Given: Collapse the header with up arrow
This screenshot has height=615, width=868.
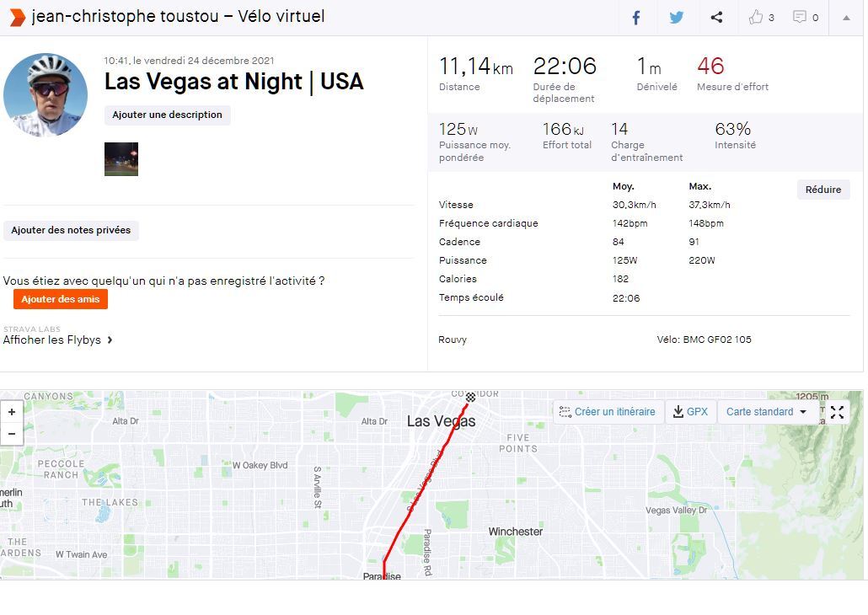Looking at the screenshot, I should [x=846, y=18].
